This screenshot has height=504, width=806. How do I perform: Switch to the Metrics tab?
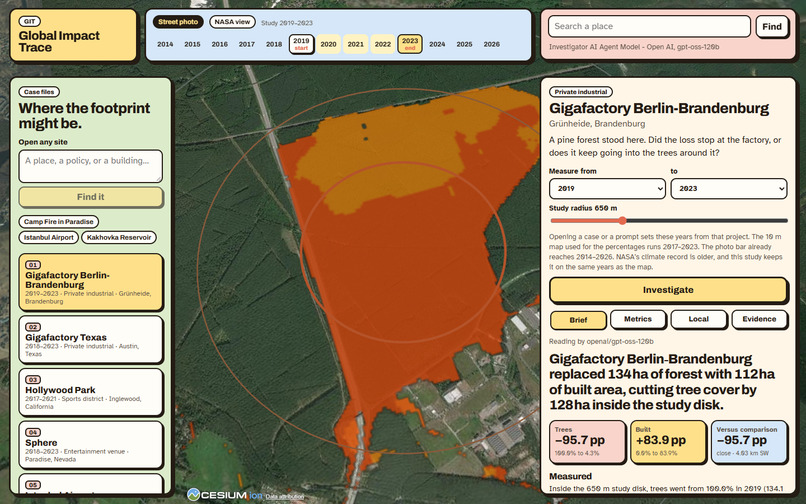pos(638,319)
